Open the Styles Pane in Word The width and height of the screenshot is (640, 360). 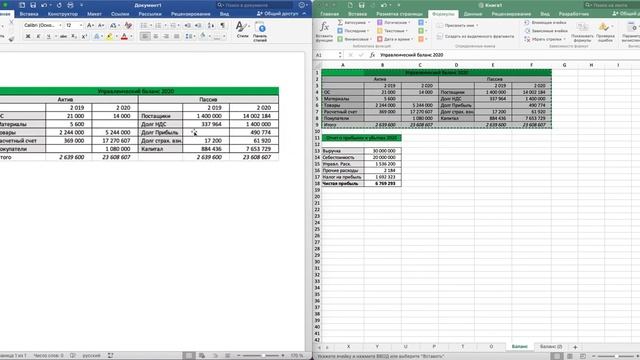pos(260,32)
